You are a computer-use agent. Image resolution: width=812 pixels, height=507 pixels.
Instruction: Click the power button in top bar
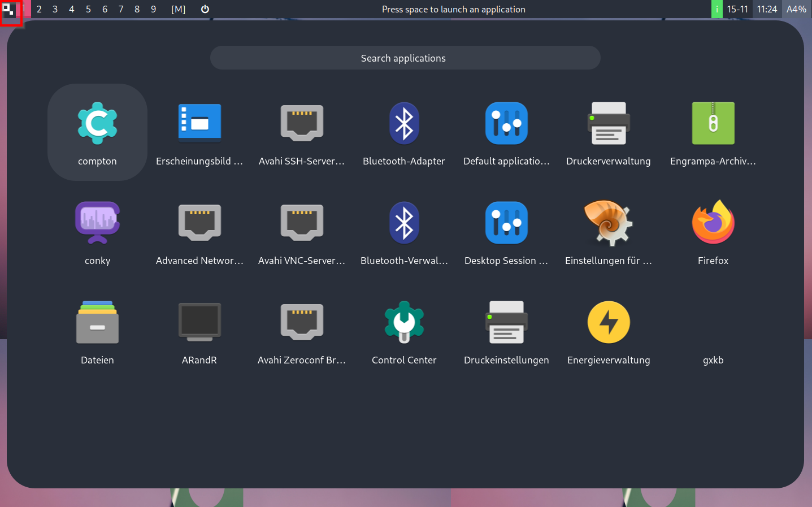click(x=205, y=9)
